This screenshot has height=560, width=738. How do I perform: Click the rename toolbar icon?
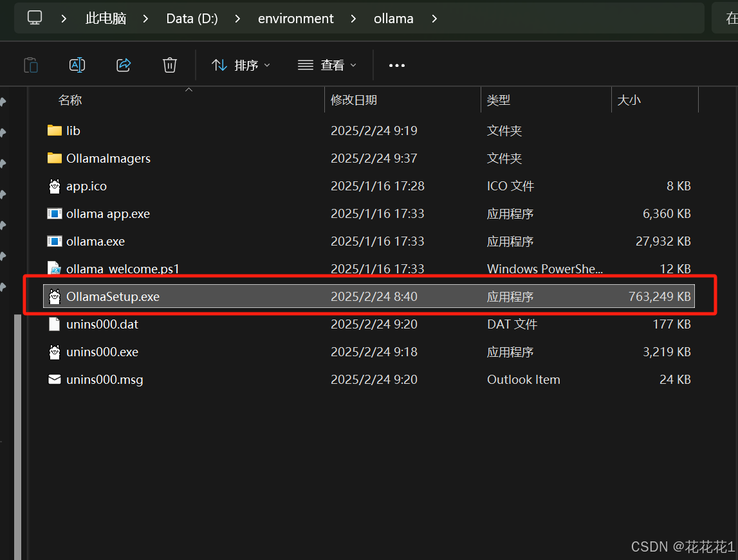coord(77,65)
